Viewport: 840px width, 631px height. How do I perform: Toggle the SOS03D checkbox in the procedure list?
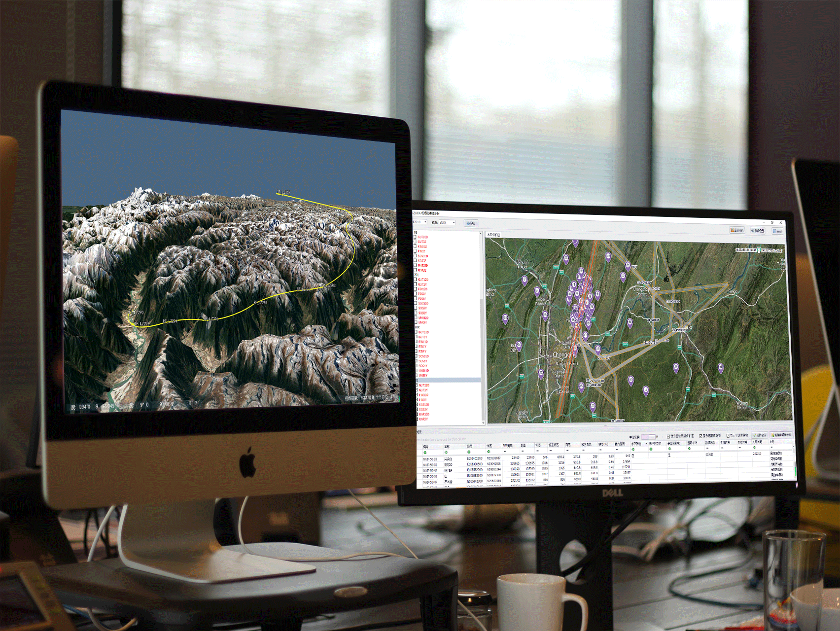click(415, 256)
